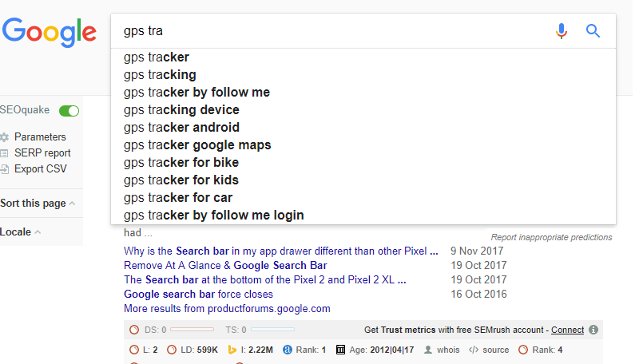Open "More results from productforums.google.com" link

click(x=227, y=309)
